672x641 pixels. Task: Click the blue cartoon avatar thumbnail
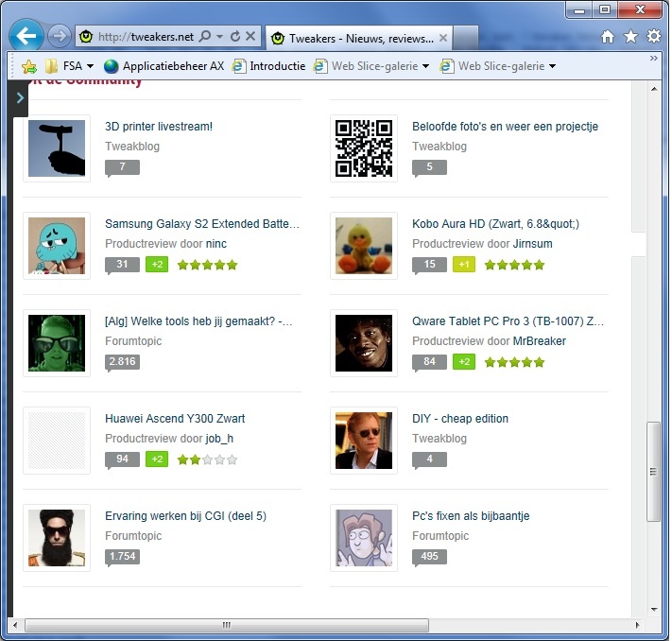tap(57, 246)
